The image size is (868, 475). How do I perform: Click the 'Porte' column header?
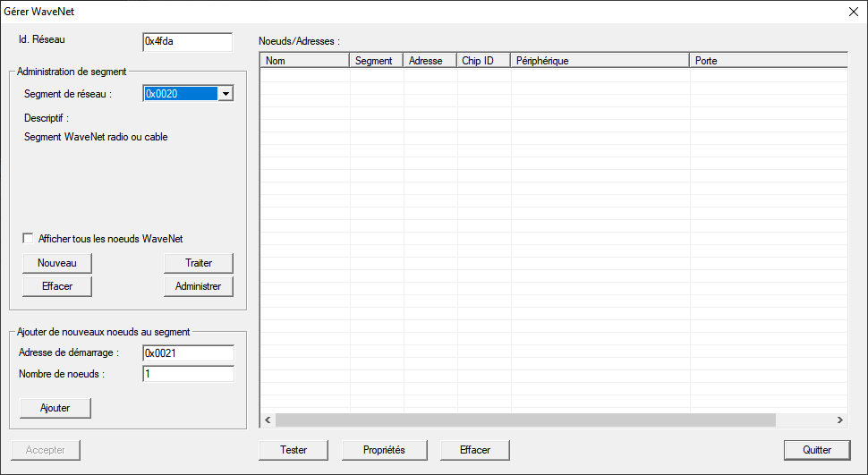pos(768,61)
